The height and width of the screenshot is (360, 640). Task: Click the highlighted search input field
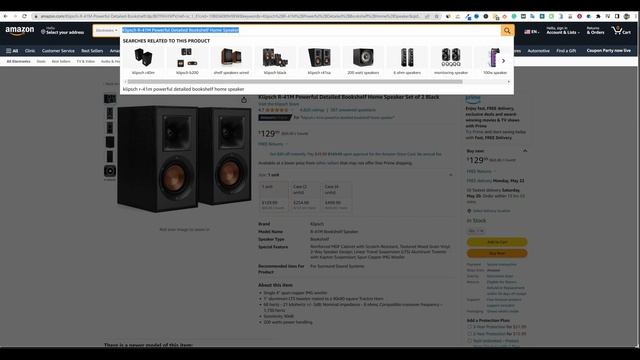click(x=310, y=31)
